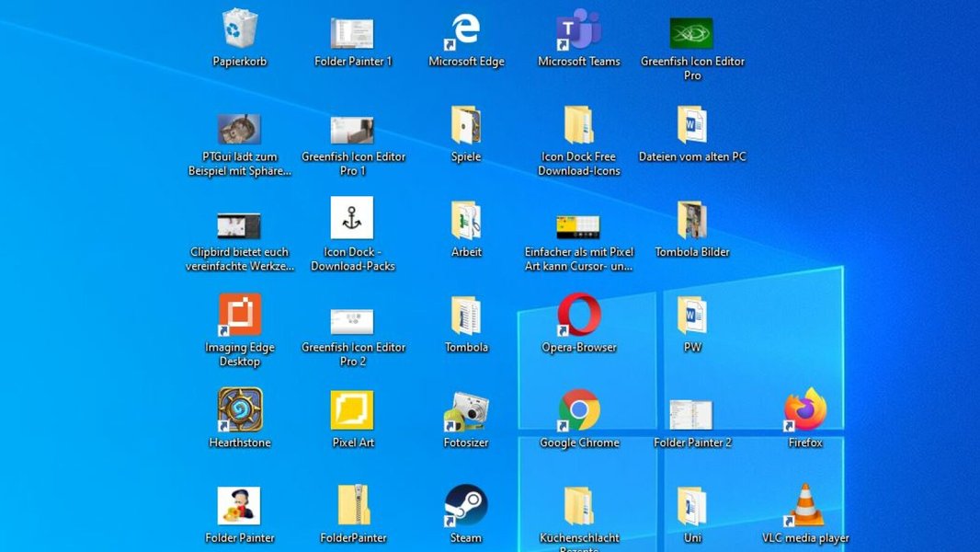The width and height of the screenshot is (980, 552).
Task: Launch the Opera-Browser shortcut
Action: (x=579, y=315)
